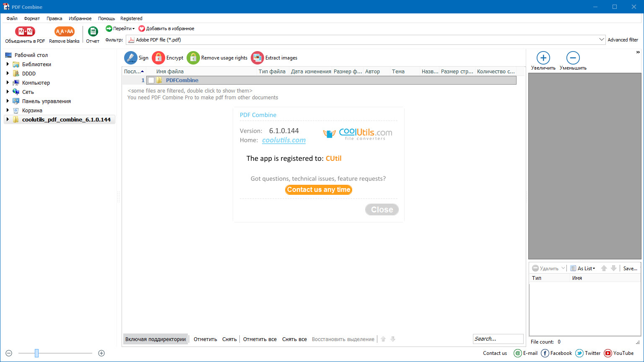Click the Тип файла column header
The height and width of the screenshot is (362, 644).
[x=272, y=71]
